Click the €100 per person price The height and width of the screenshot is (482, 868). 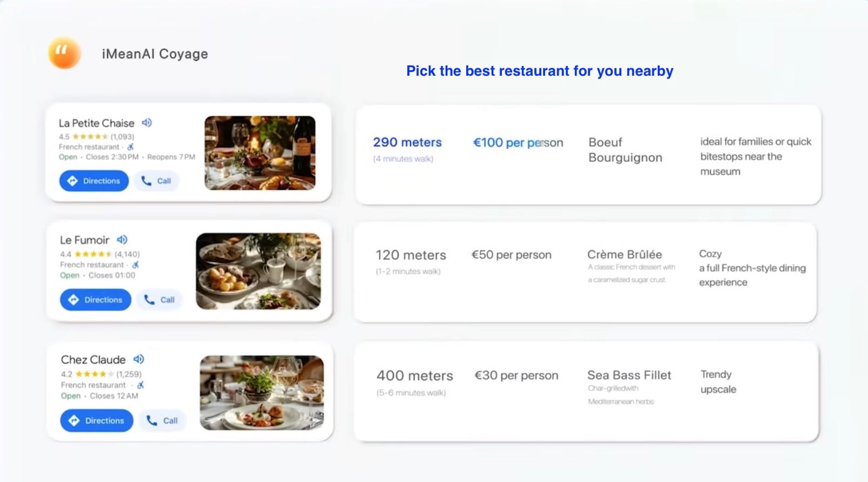pos(518,143)
